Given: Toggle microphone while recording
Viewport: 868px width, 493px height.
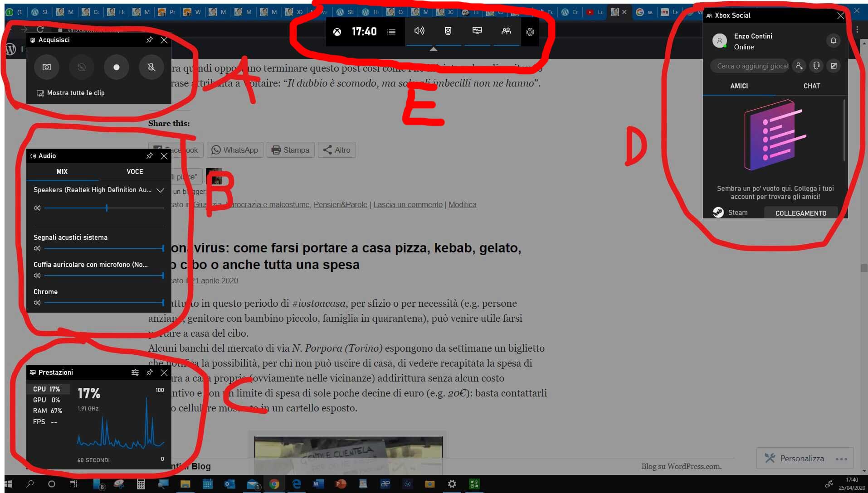Looking at the screenshot, I should coord(151,67).
